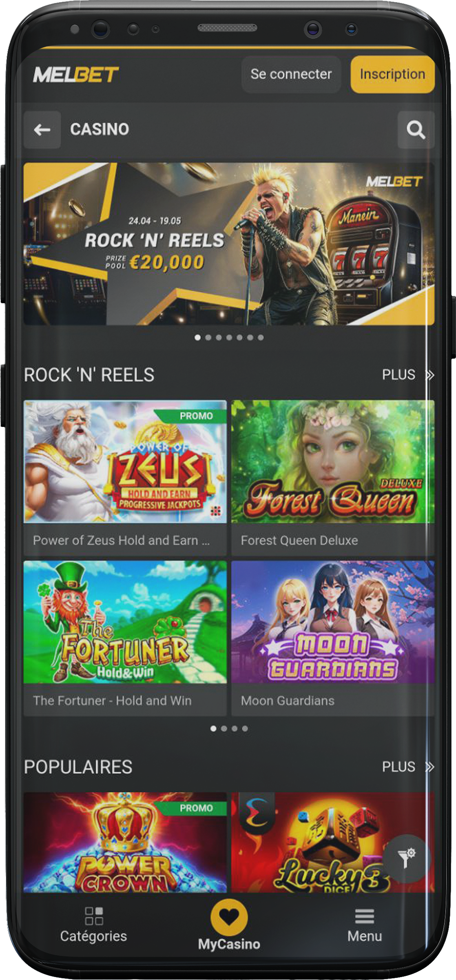Open the Rock 'N' Reels promo banner
This screenshot has height=980, width=456.
pos(229,244)
